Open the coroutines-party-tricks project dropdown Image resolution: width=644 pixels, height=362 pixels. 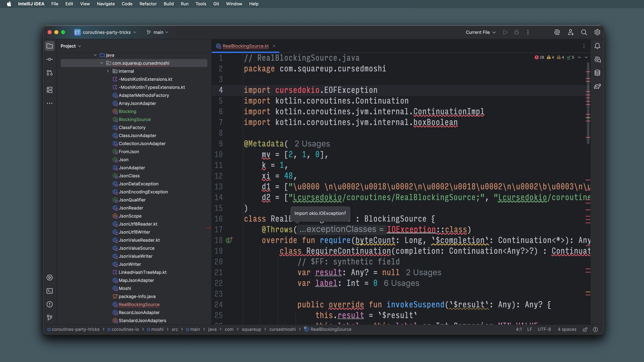click(x=105, y=32)
